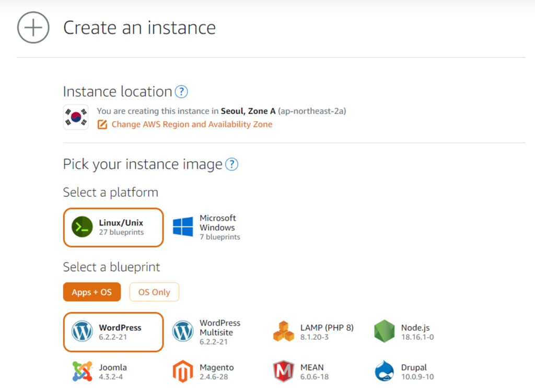This screenshot has width=535, height=392.
Task: Click the '27 blueprints' text
Action: pyautogui.click(x=121, y=232)
